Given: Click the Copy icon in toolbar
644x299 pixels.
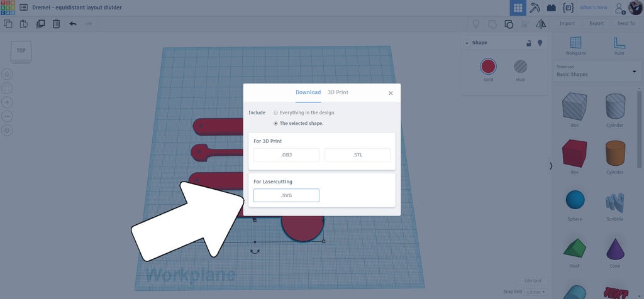Looking at the screenshot, I should (8, 24).
